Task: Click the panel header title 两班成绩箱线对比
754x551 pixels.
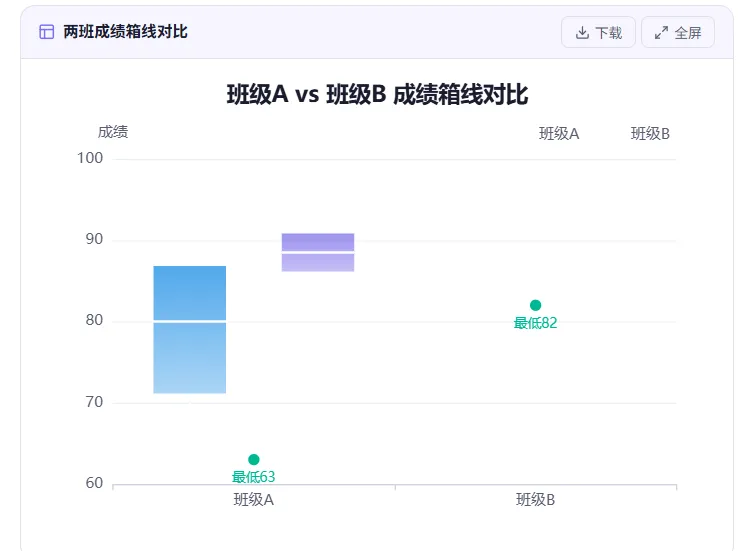Action: [125, 32]
